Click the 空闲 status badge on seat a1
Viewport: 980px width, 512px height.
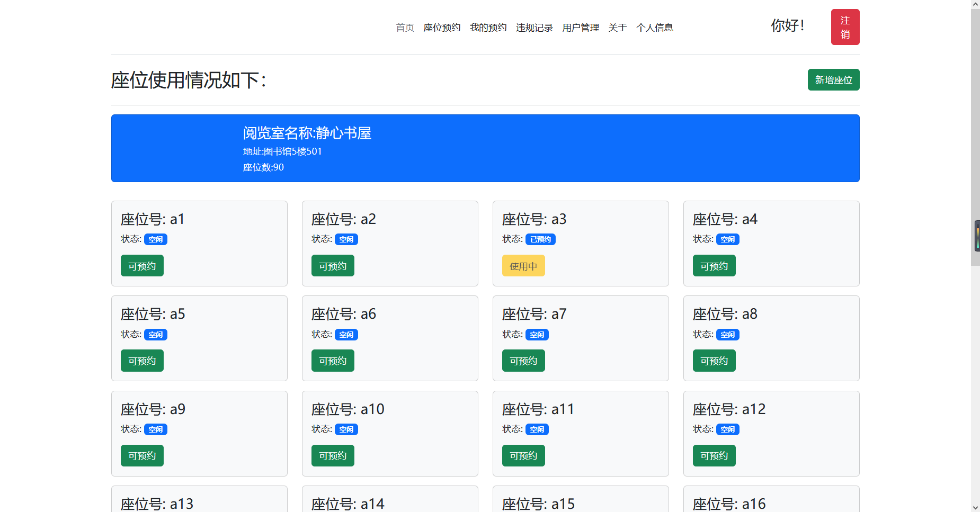click(156, 239)
